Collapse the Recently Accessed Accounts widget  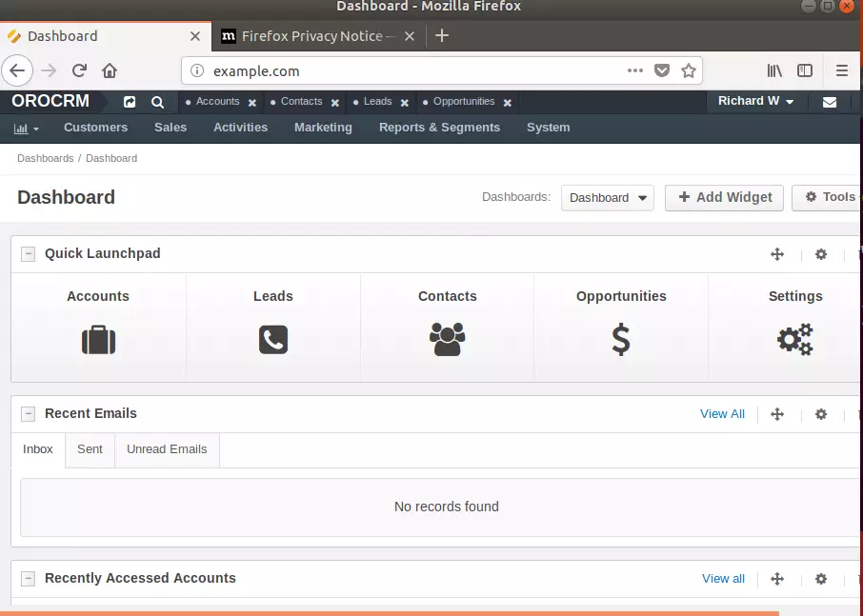pos(28,579)
